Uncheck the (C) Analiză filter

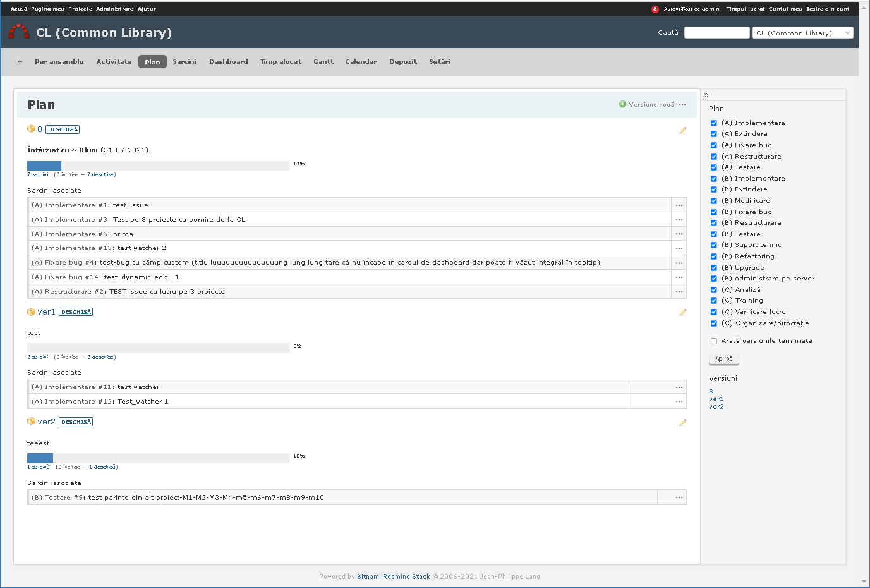(x=714, y=289)
